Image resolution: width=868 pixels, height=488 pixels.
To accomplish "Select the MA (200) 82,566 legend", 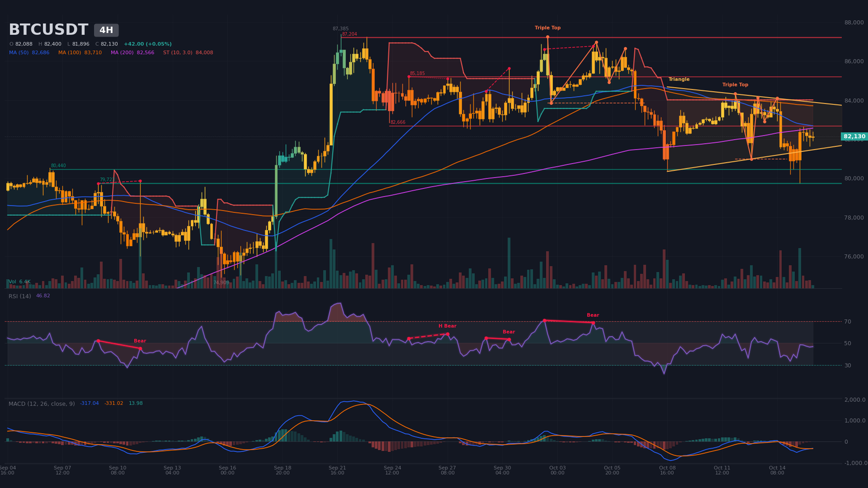I will [132, 53].
